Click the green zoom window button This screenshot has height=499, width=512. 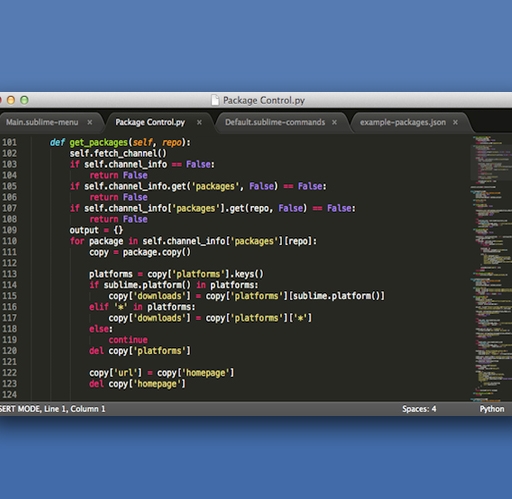click(x=24, y=100)
